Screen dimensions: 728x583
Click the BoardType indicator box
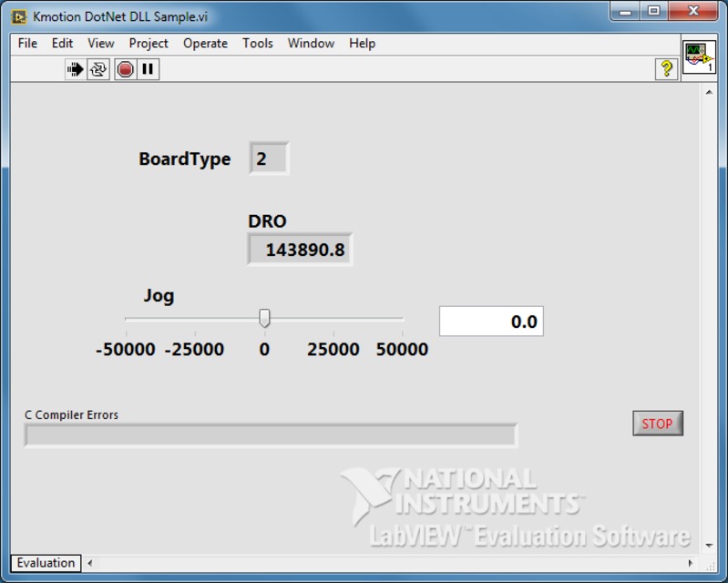click(269, 159)
